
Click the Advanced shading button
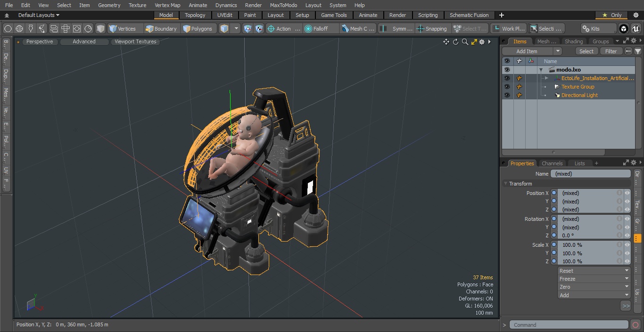[x=84, y=41]
